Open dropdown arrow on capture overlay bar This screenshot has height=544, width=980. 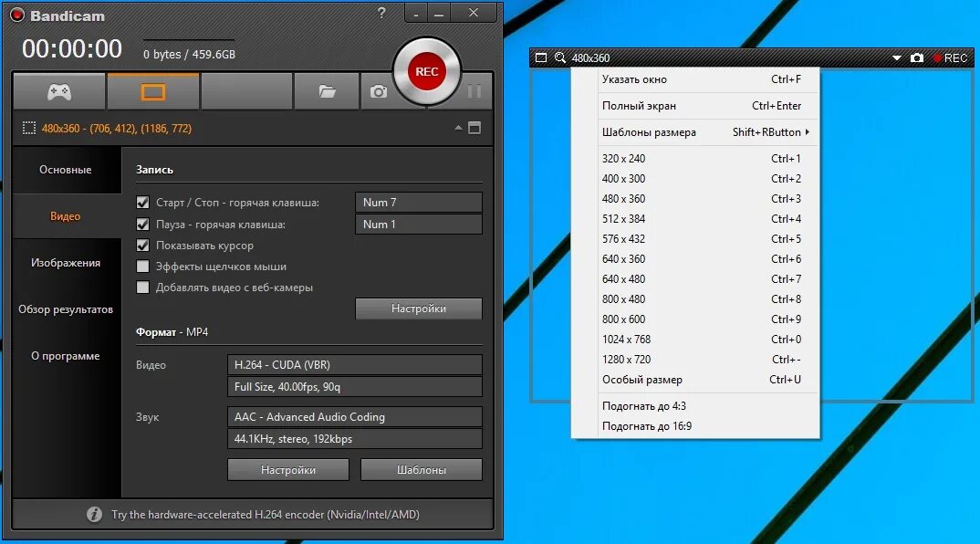coord(896,58)
